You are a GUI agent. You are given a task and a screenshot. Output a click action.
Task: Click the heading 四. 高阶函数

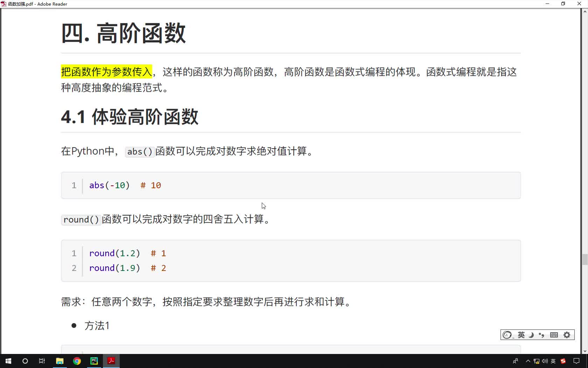(124, 33)
